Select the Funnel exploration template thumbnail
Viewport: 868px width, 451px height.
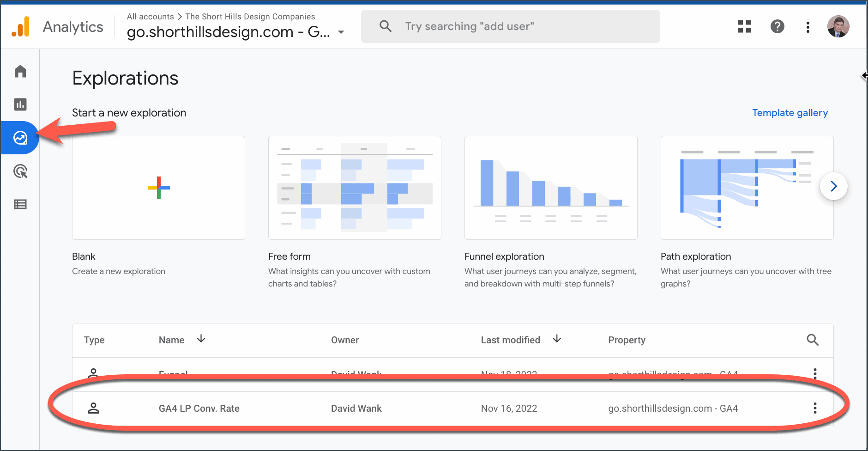pos(551,188)
